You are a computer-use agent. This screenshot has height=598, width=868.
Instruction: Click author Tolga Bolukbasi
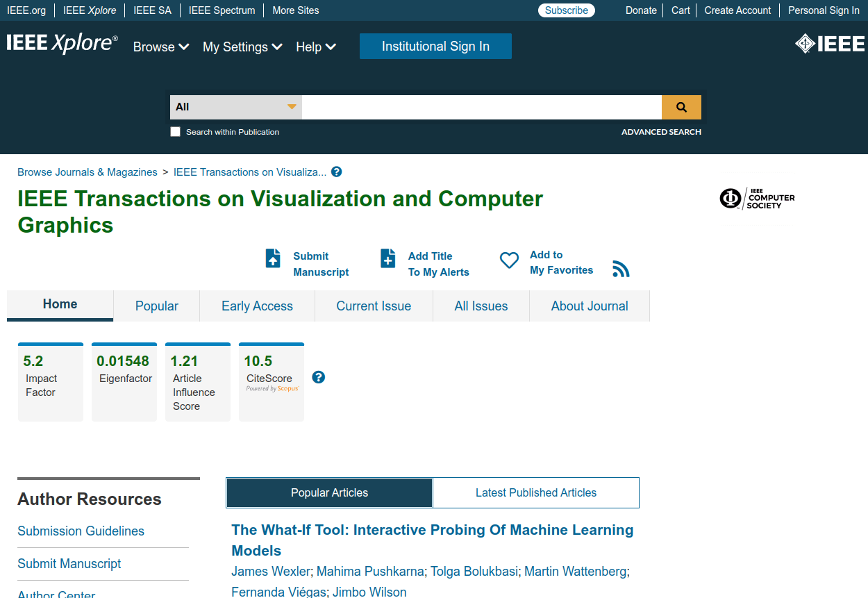[x=474, y=572]
